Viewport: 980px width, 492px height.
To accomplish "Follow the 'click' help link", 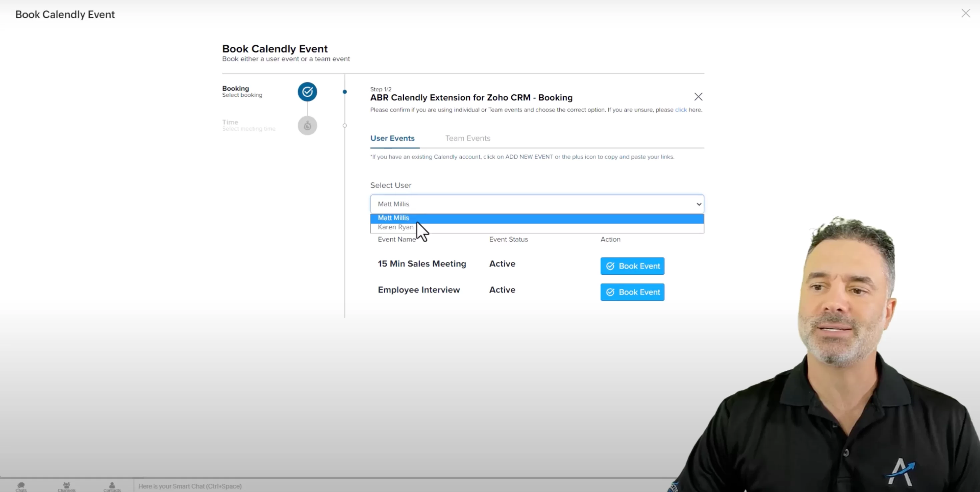I will tap(680, 110).
